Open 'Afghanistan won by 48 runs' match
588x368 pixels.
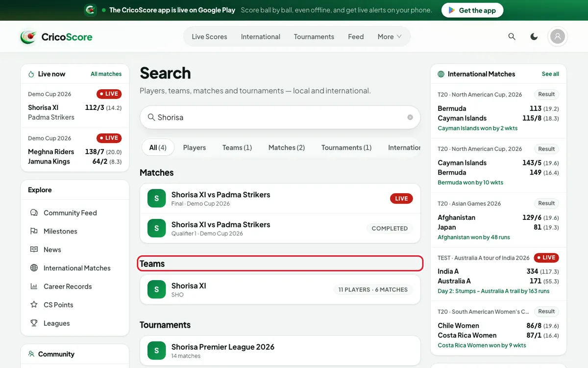tap(498, 220)
